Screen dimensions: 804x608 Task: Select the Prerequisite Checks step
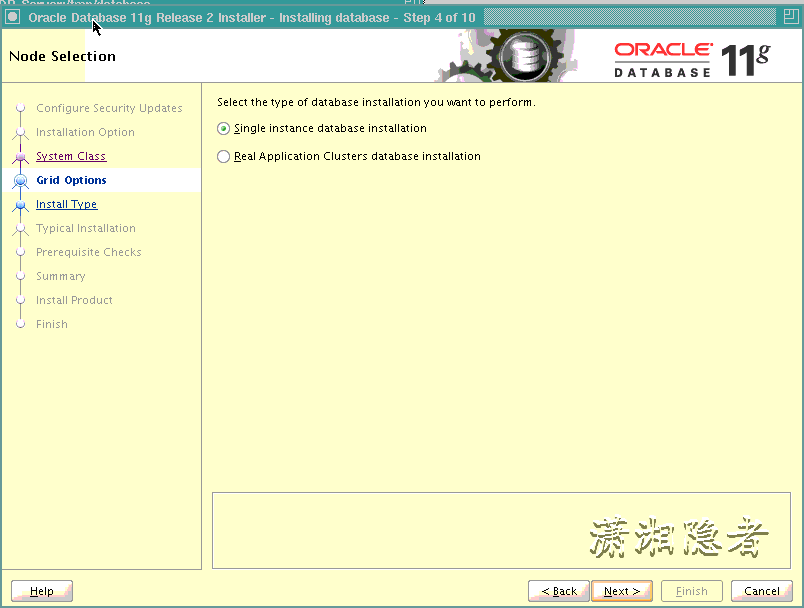[x=89, y=252]
